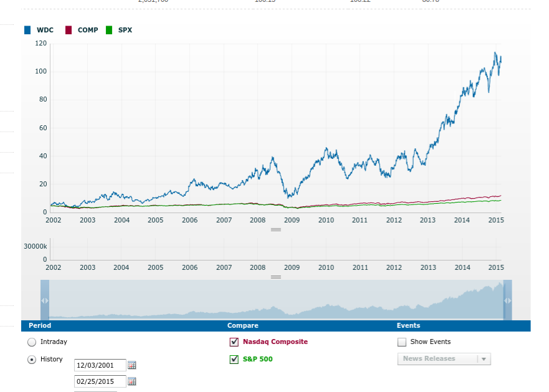Click the green SPX legend swatch
This screenshot has width=549, height=392.
(109, 30)
